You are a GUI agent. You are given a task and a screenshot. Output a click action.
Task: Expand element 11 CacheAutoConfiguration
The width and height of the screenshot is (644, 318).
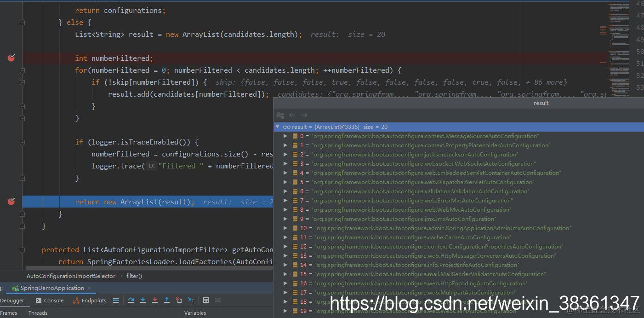tap(285, 237)
